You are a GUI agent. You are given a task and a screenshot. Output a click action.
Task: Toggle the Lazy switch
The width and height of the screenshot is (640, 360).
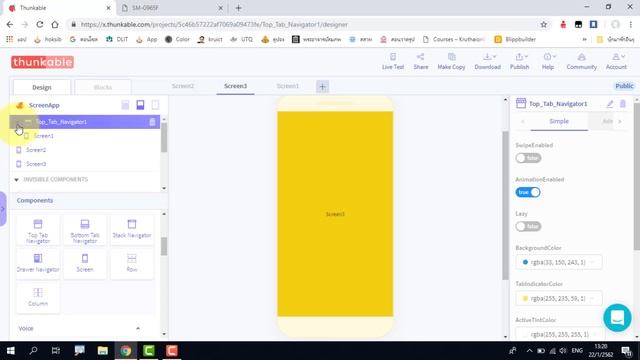click(x=528, y=227)
